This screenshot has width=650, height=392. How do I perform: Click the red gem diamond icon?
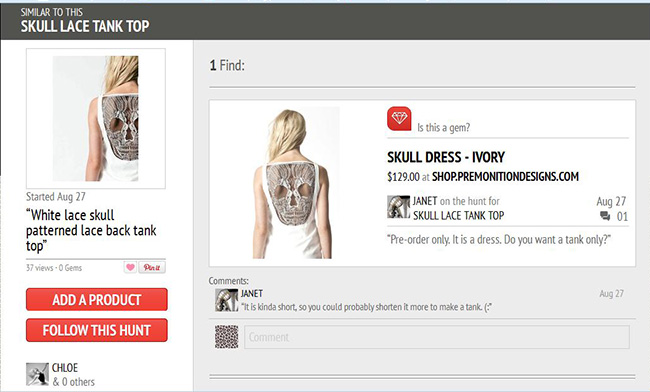[399, 119]
